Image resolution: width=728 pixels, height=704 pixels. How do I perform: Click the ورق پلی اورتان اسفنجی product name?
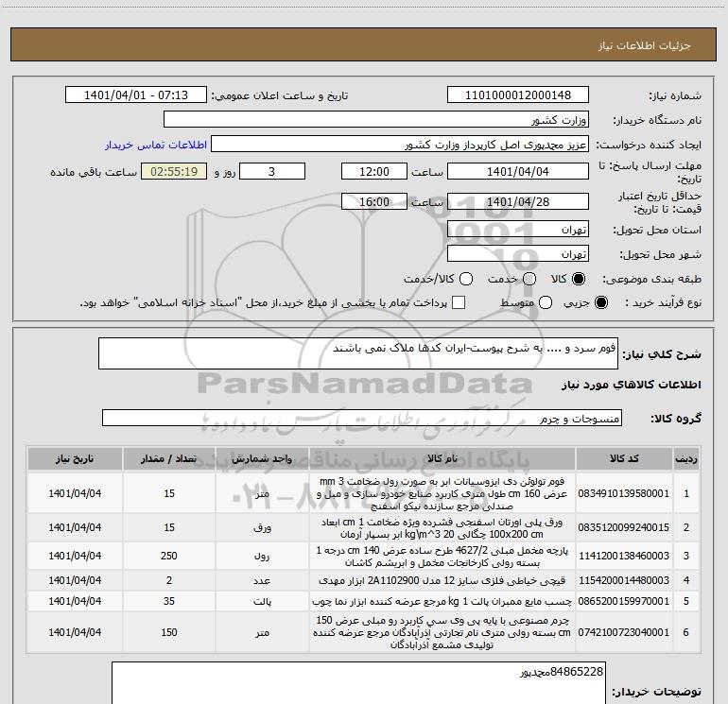[442, 527]
